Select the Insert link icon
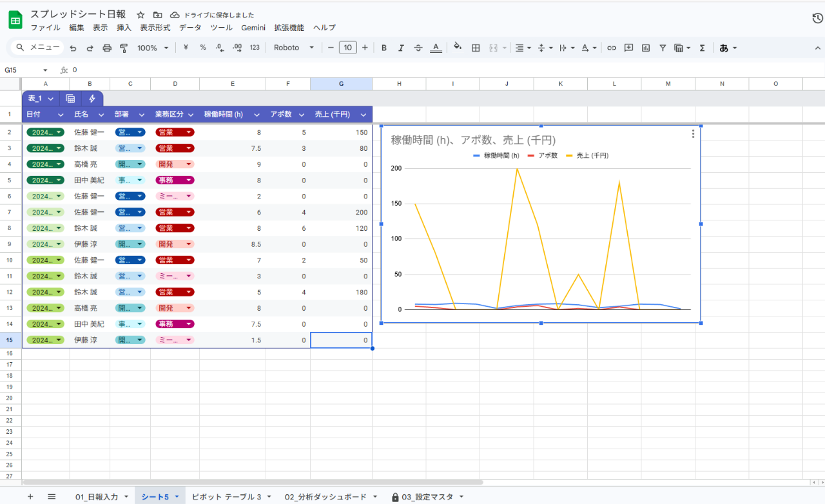825x504 pixels. tap(612, 47)
